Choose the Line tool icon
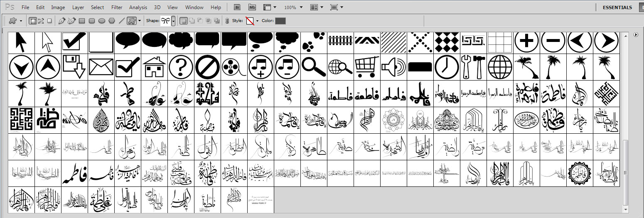This screenshot has height=218, width=644. pos(122,20)
